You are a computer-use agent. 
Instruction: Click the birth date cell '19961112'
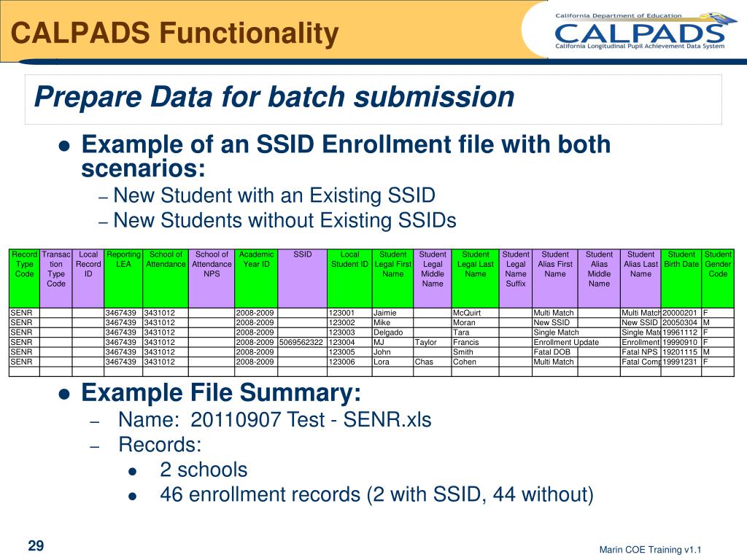coord(680,332)
